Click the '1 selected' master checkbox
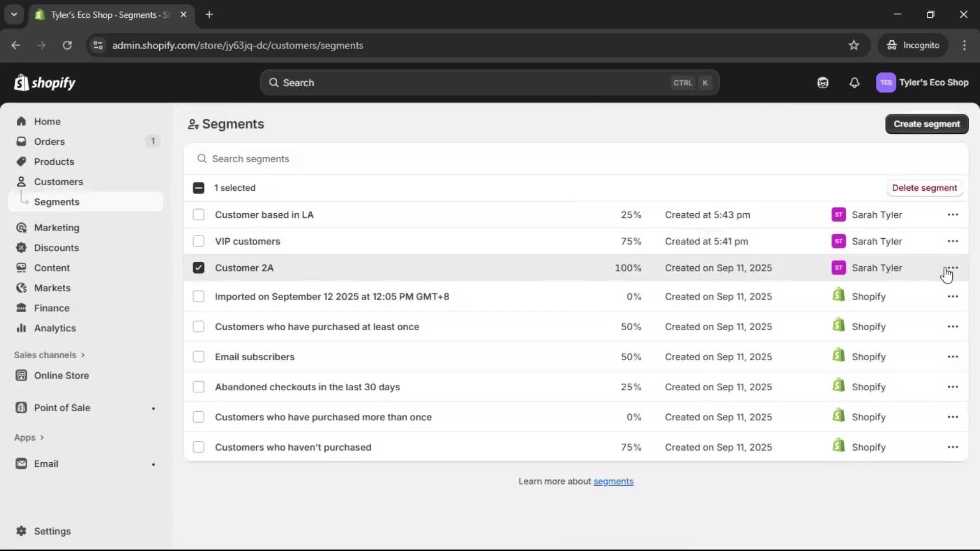 pyautogui.click(x=199, y=188)
